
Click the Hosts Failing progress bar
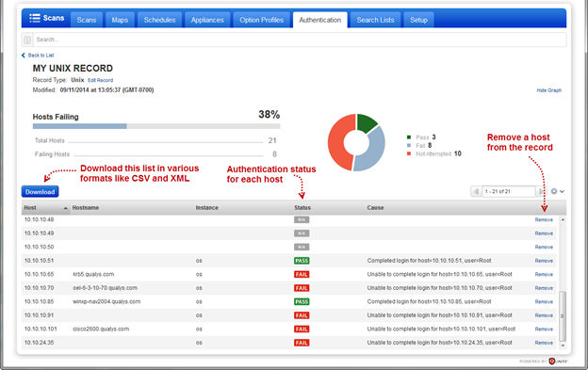tap(156, 126)
